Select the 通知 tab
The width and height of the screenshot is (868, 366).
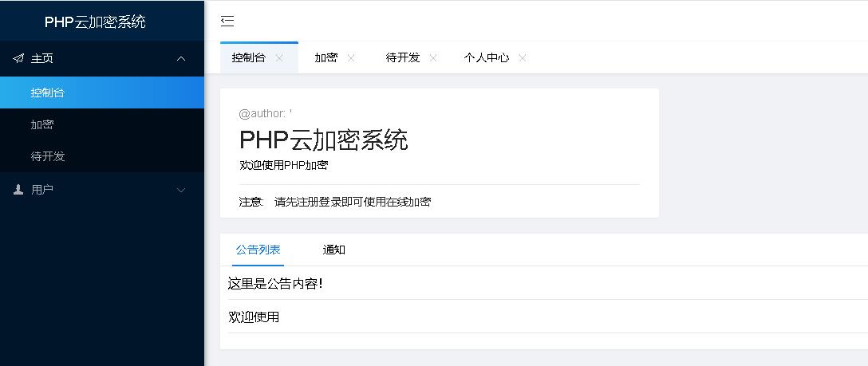333,250
